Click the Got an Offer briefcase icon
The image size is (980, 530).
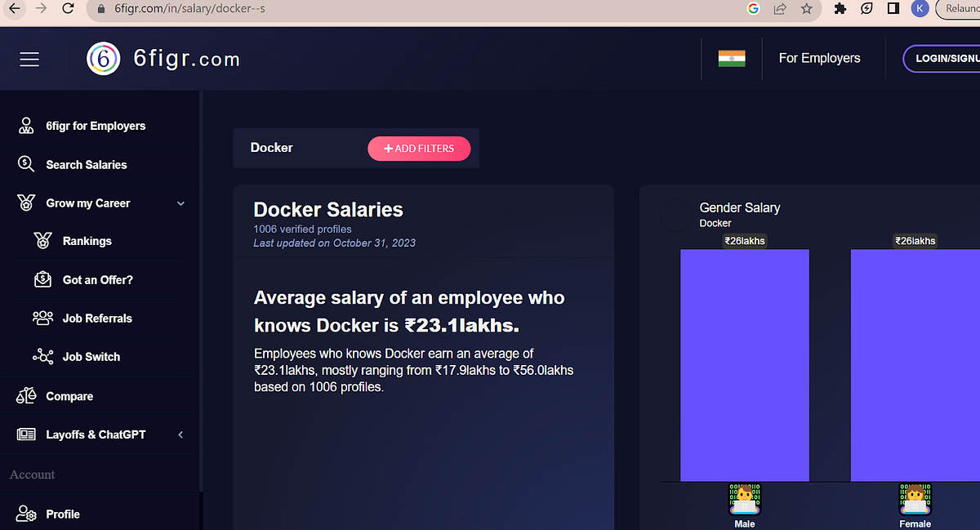tap(42, 279)
